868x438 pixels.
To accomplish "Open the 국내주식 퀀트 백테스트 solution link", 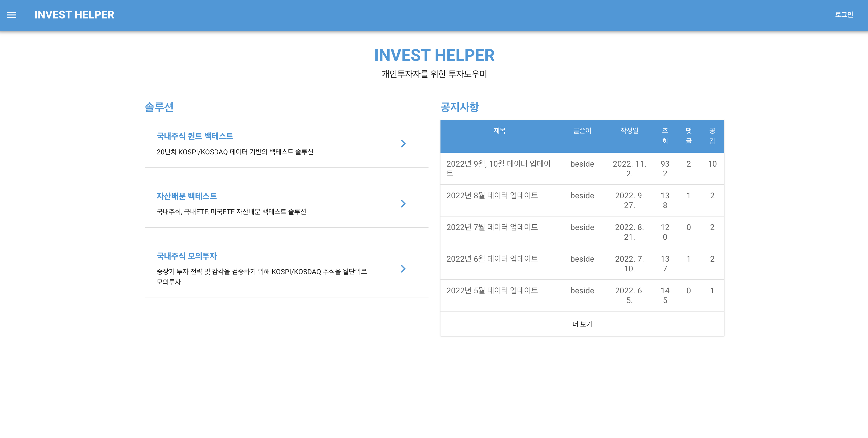I will pyautogui.click(x=195, y=136).
